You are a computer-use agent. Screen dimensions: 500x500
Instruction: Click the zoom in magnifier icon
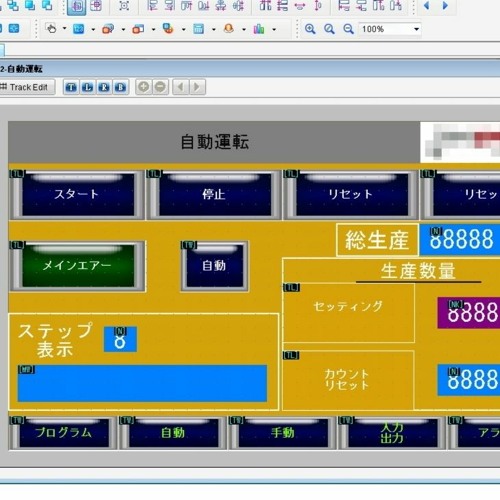310,29
